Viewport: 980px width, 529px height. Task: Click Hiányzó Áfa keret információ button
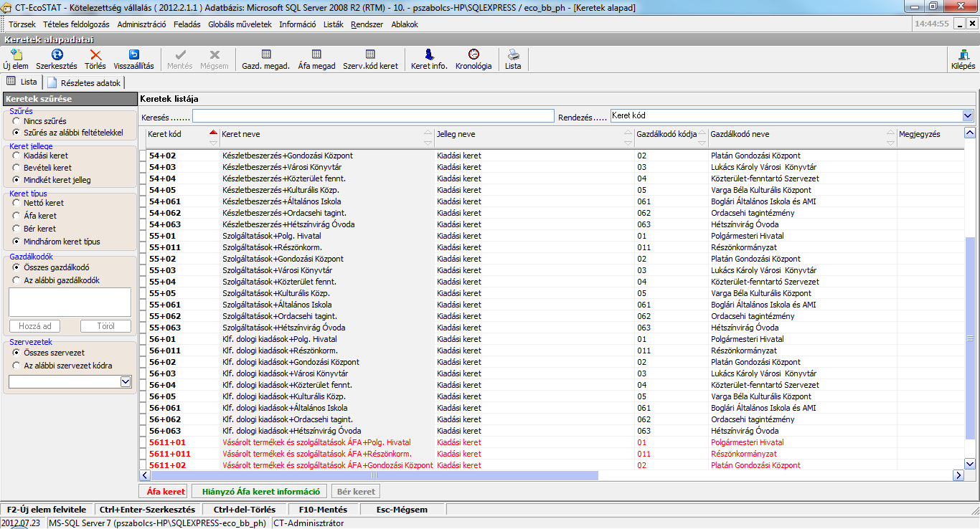[x=260, y=492]
